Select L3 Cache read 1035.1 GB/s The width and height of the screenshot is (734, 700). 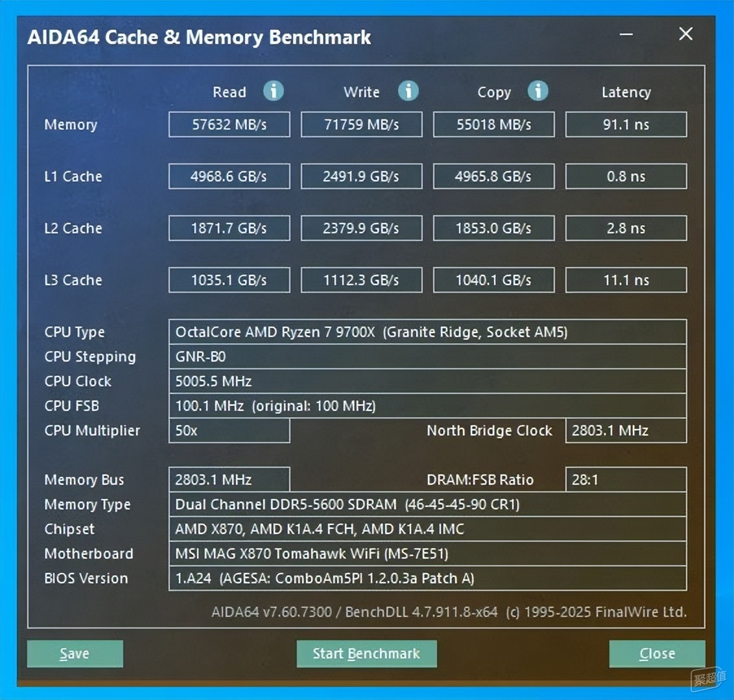[x=230, y=280]
